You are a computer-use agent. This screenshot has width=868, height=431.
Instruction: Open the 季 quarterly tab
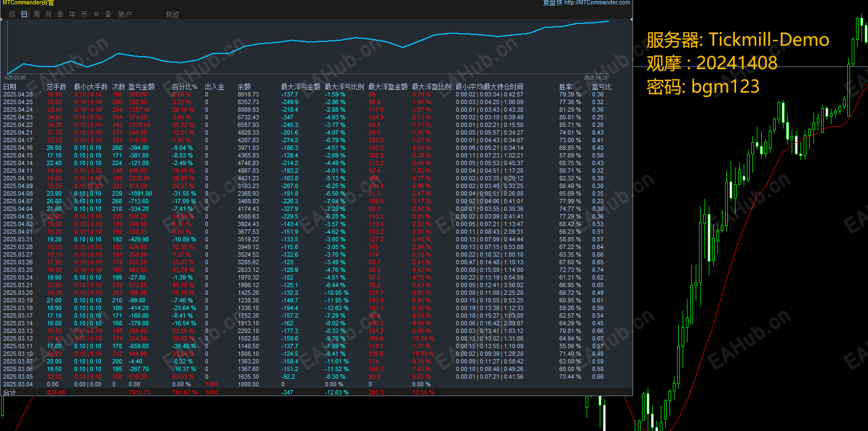click(x=61, y=14)
